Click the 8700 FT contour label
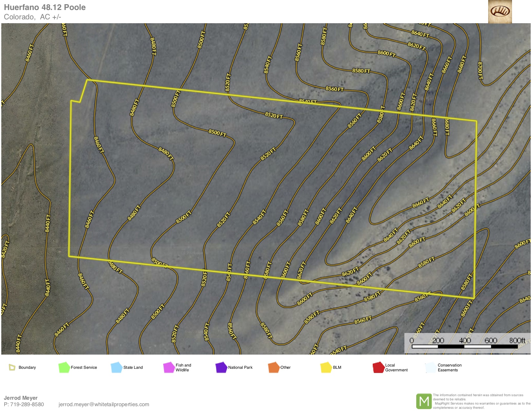The height and width of the screenshot is (411, 532). (x=480, y=71)
